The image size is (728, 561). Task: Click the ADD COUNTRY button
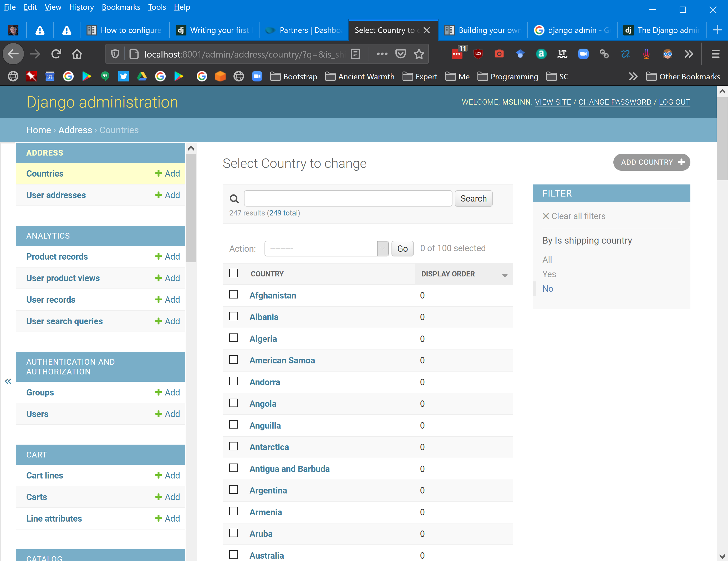click(651, 162)
